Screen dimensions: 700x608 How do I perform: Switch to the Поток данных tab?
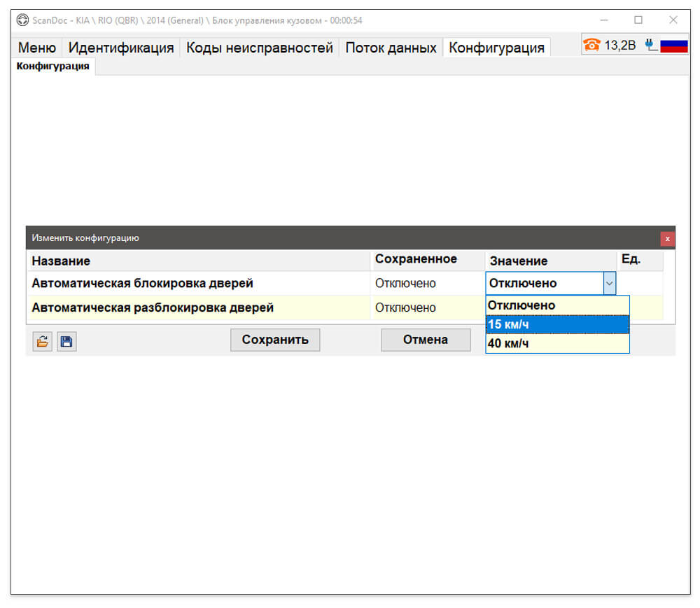(x=391, y=48)
